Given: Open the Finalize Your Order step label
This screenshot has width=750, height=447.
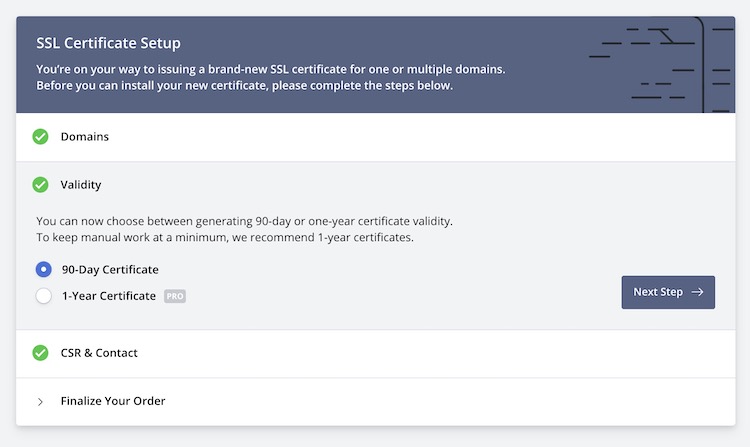Looking at the screenshot, I should (113, 401).
